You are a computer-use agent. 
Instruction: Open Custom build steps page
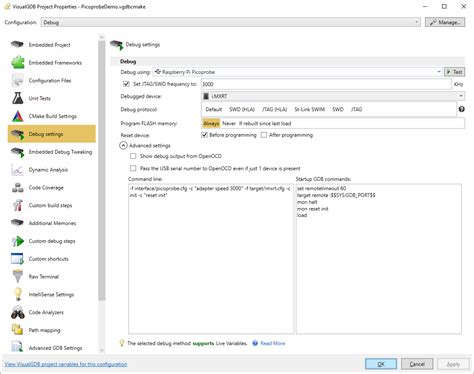click(x=52, y=205)
